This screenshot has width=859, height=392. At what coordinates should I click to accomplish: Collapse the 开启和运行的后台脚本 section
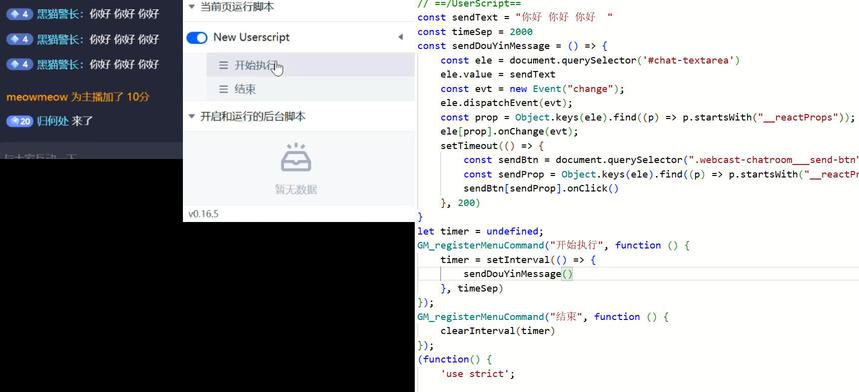click(x=191, y=116)
